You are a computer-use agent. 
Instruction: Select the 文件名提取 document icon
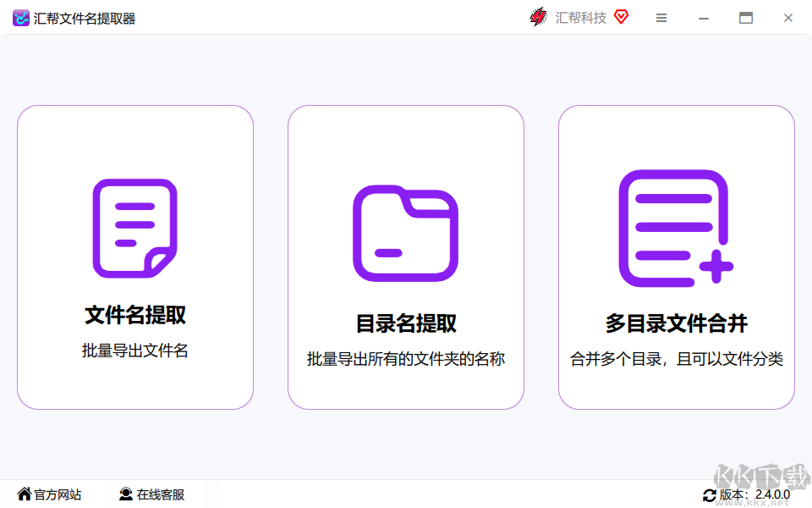pos(134,227)
